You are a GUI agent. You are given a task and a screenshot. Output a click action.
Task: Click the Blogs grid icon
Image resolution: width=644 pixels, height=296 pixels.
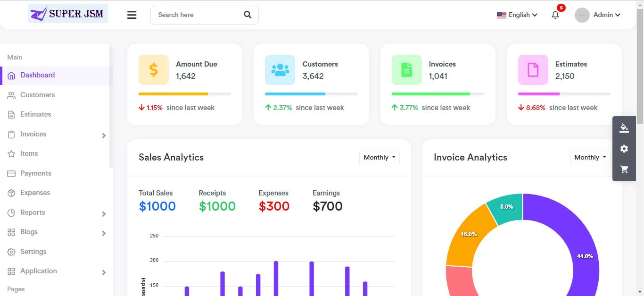click(11, 232)
